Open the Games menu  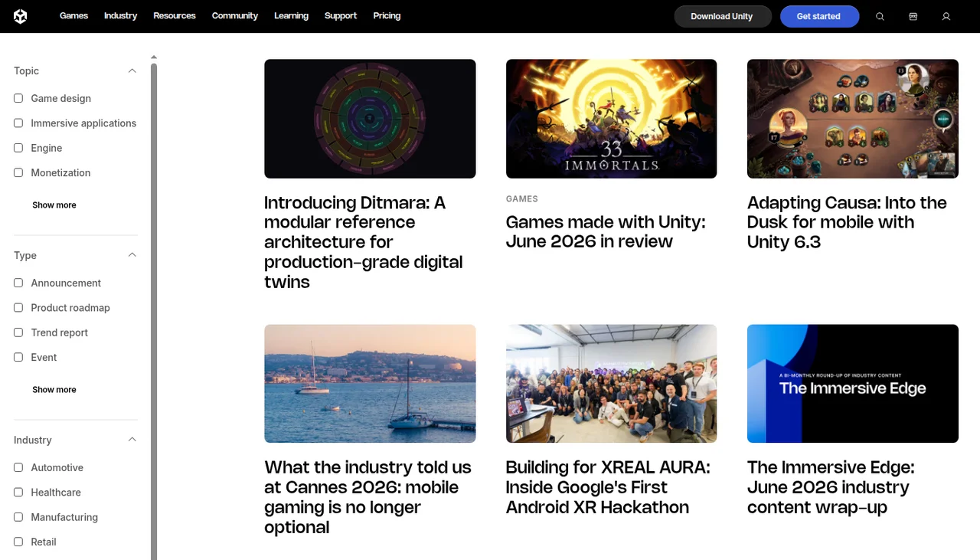[74, 15]
